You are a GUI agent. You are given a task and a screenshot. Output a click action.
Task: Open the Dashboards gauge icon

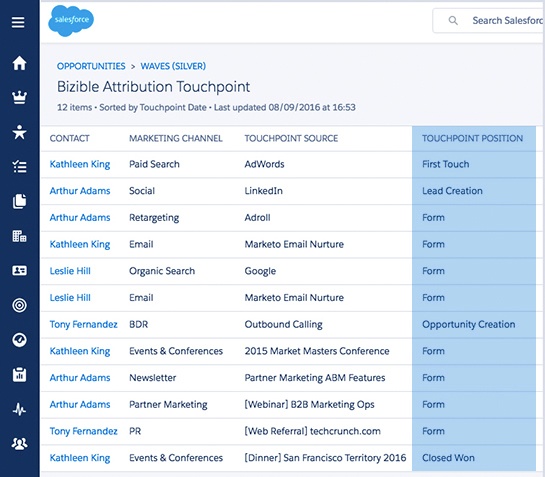pos(19,340)
